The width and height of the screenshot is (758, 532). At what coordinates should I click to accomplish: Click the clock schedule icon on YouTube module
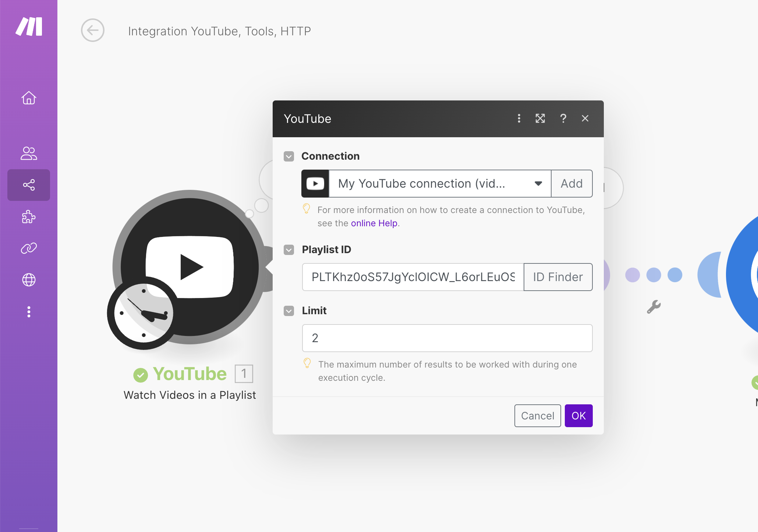point(144,313)
